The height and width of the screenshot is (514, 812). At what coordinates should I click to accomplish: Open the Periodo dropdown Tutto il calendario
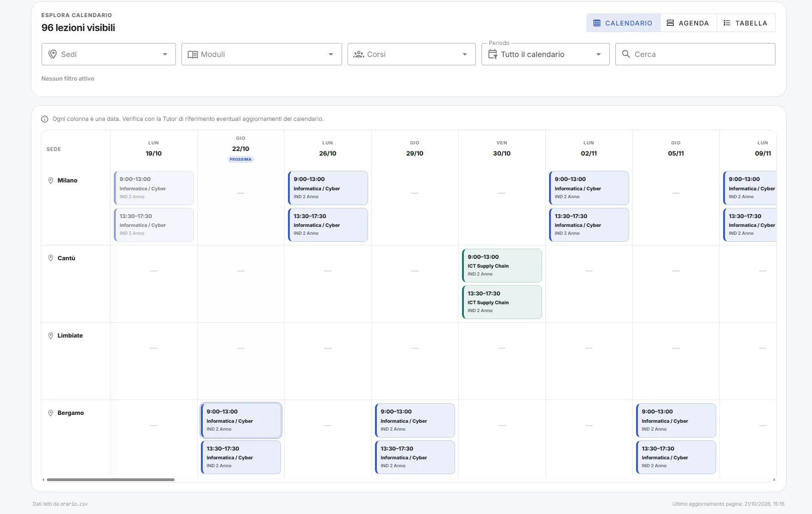click(x=545, y=54)
